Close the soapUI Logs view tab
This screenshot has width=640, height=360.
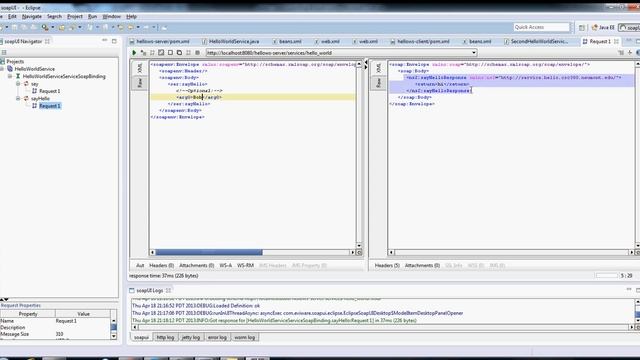[x=168, y=290]
